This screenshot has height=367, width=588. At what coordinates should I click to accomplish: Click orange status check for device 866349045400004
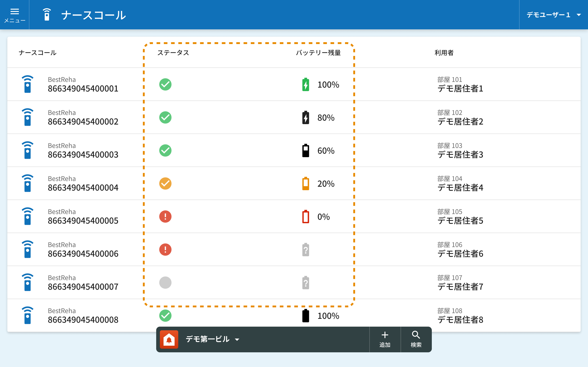[165, 183]
